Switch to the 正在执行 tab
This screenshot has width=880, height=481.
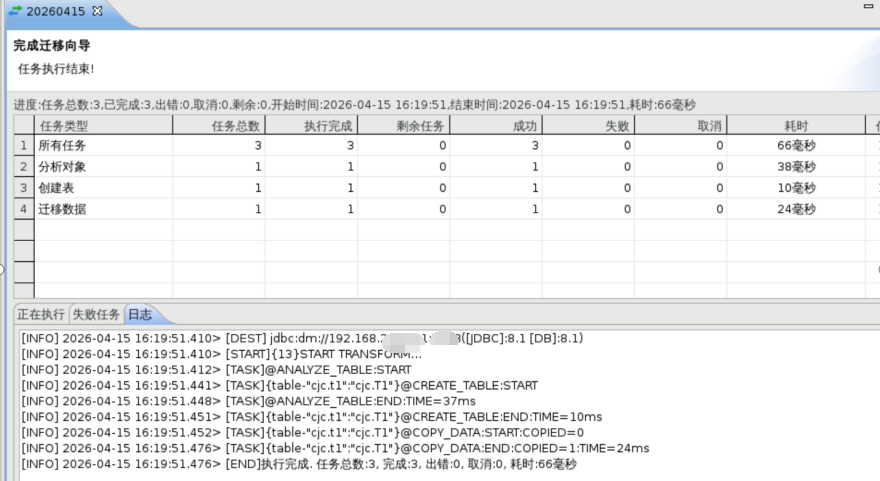click(41, 314)
